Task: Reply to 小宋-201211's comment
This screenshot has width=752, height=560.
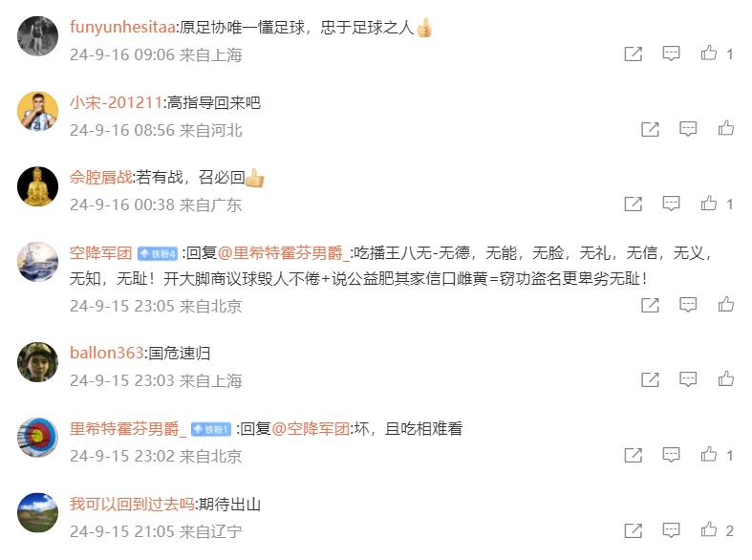Action: 688,129
